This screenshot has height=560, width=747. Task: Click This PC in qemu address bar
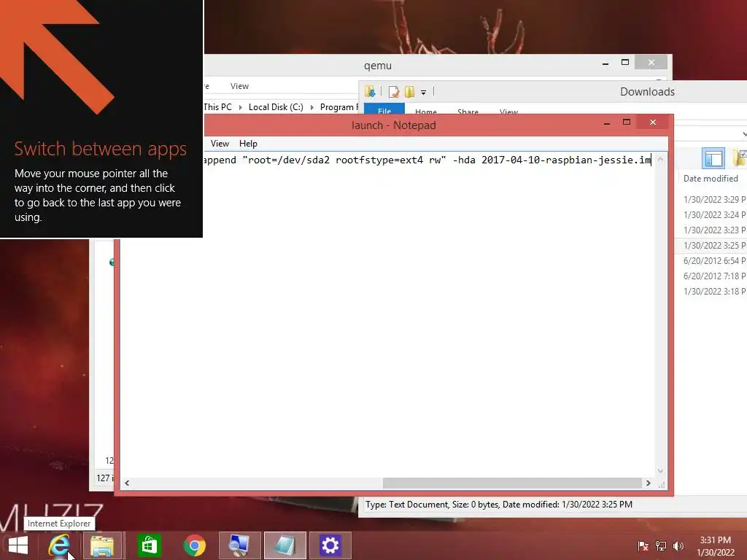tap(217, 107)
